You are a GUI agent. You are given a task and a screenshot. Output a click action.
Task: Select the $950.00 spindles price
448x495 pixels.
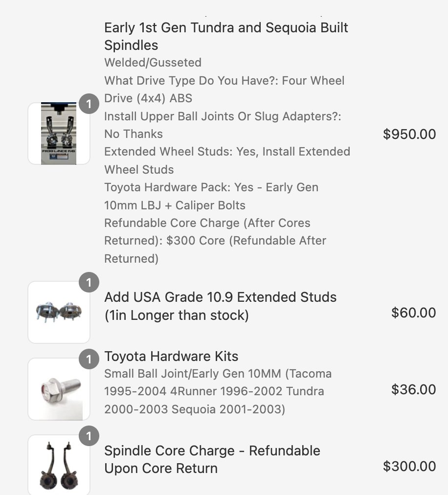point(409,134)
